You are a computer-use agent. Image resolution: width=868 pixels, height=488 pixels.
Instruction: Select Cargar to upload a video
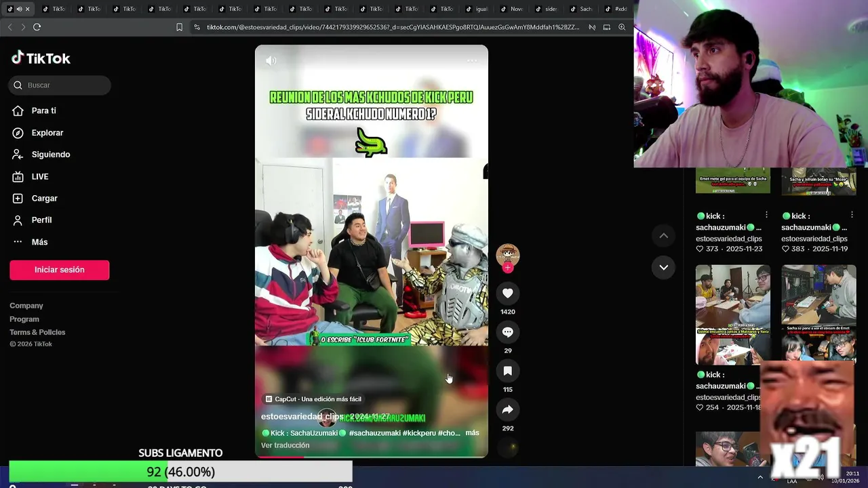(35, 198)
